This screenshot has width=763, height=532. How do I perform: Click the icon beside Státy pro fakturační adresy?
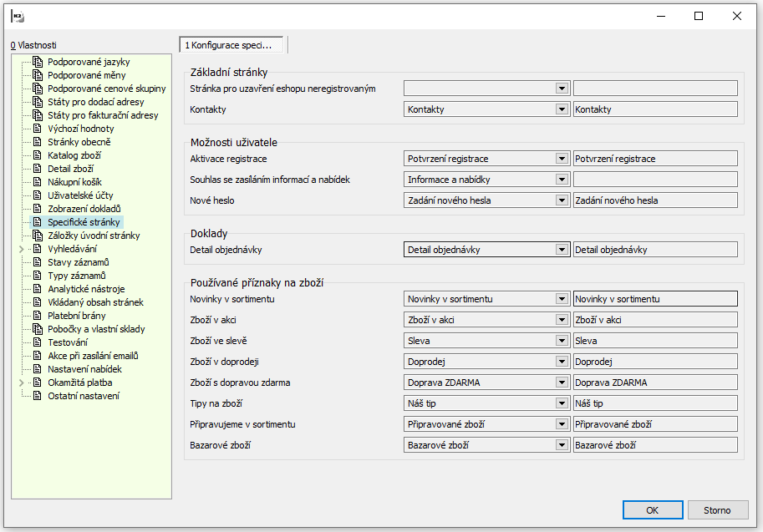[38, 115]
